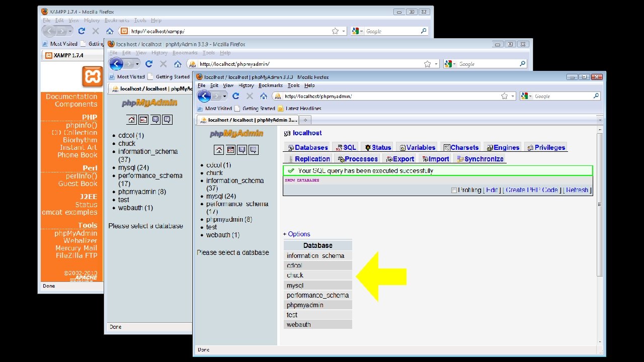Open phpMyAdmin link in XAMPP Tools section
This screenshot has height=362, width=644.
pos(76,233)
